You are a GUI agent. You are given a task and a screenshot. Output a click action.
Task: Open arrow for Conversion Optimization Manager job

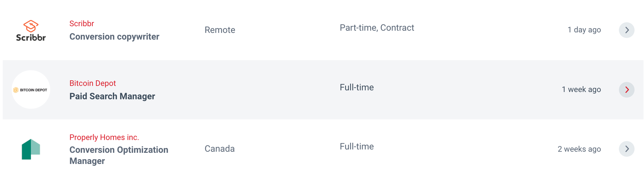pos(626,149)
